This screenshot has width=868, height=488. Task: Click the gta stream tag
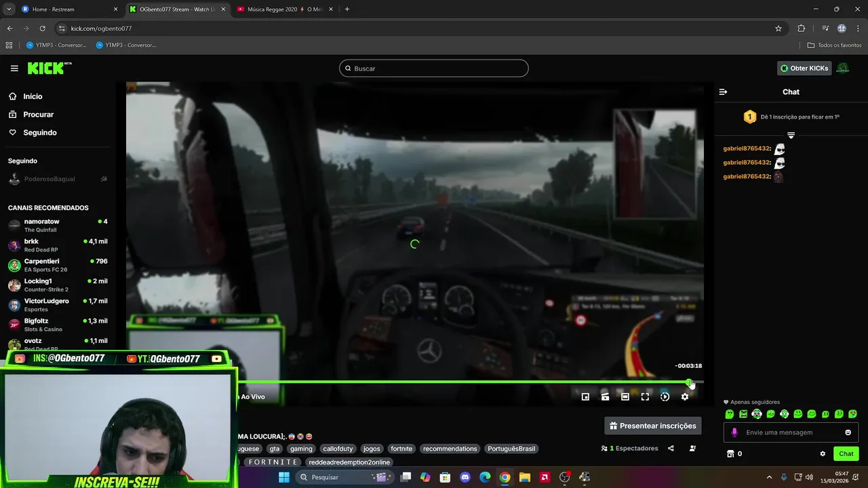(x=274, y=449)
